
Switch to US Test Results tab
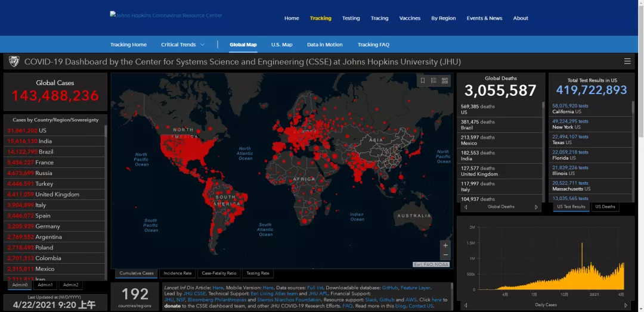click(571, 207)
